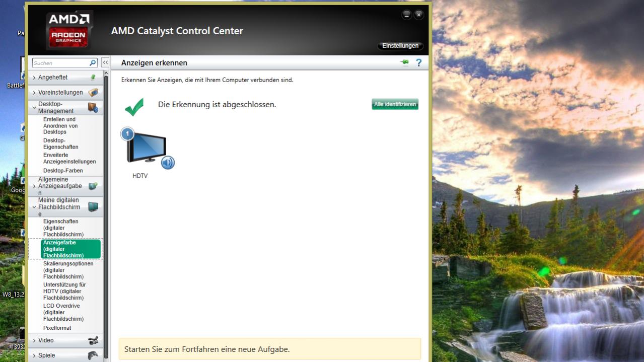Viewport: 644px width, 362px height.
Task: Expand Allgemeine Anzeigeaufgaben section
Action: tap(34, 186)
